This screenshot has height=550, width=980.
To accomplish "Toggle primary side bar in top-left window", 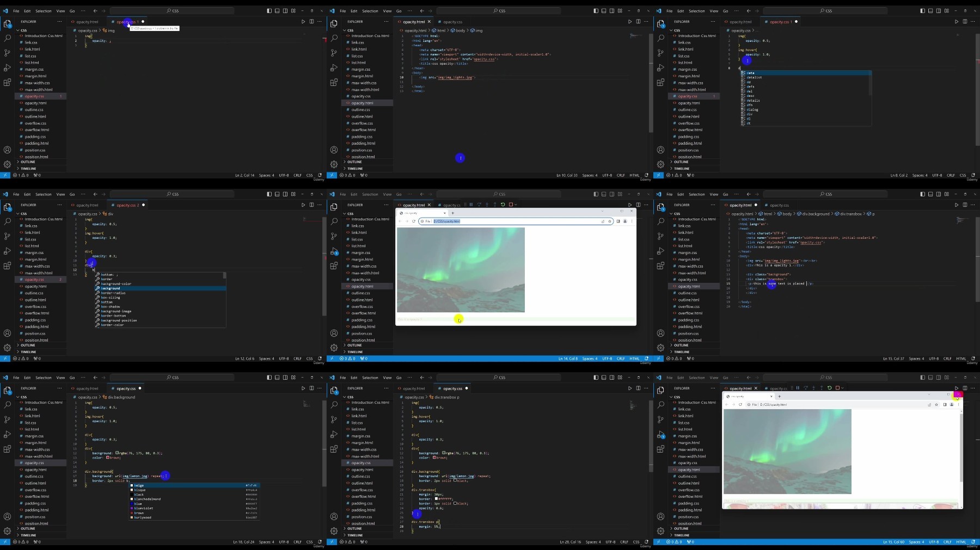I will [x=269, y=11].
